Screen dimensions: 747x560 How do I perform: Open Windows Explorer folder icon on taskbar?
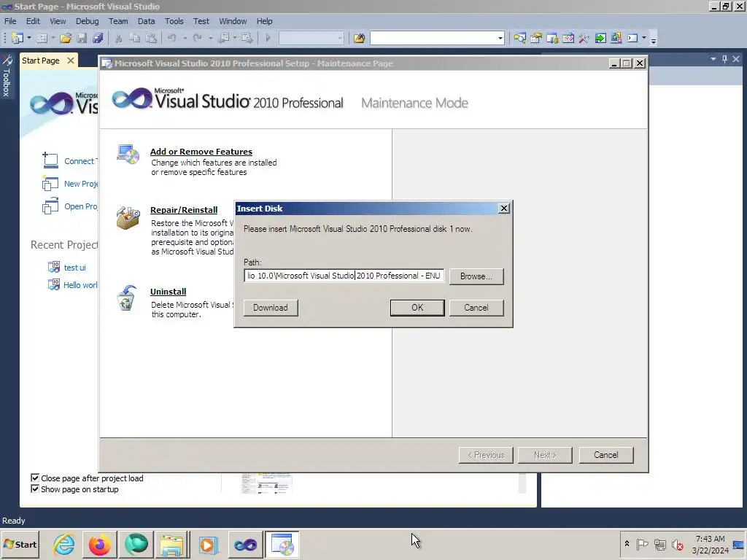tap(172, 545)
